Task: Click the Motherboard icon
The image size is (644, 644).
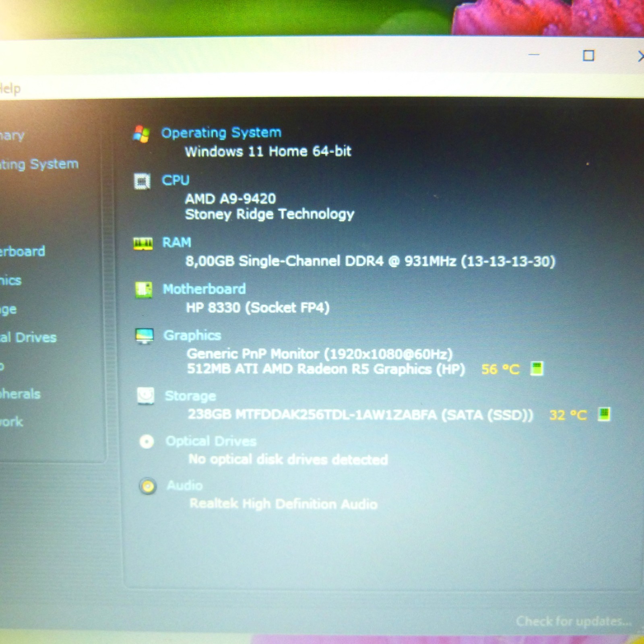Action: point(144,290)
